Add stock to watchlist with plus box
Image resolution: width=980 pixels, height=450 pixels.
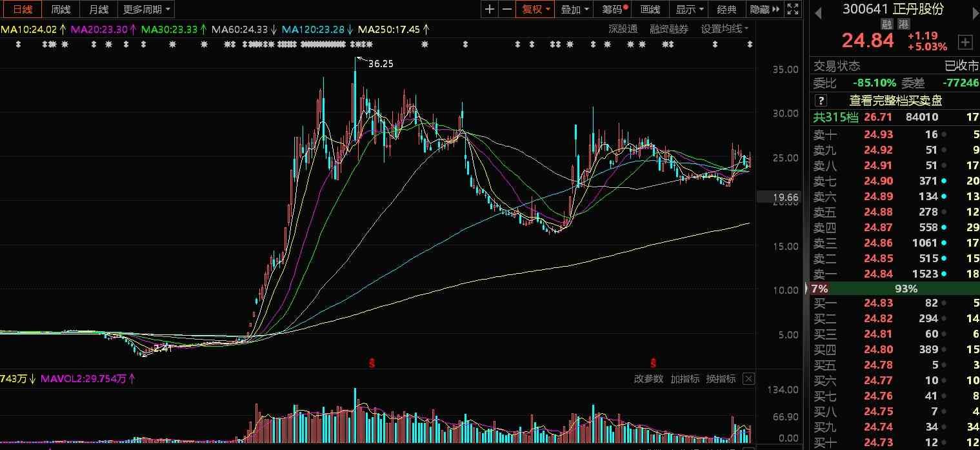pos(965,43)
